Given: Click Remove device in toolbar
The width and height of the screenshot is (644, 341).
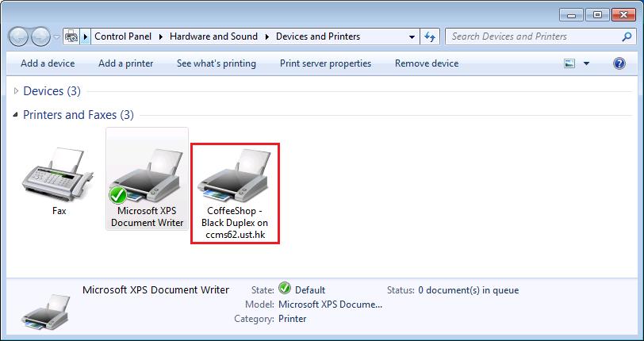Looking at the screenshot, I should [x=427, y=63].
